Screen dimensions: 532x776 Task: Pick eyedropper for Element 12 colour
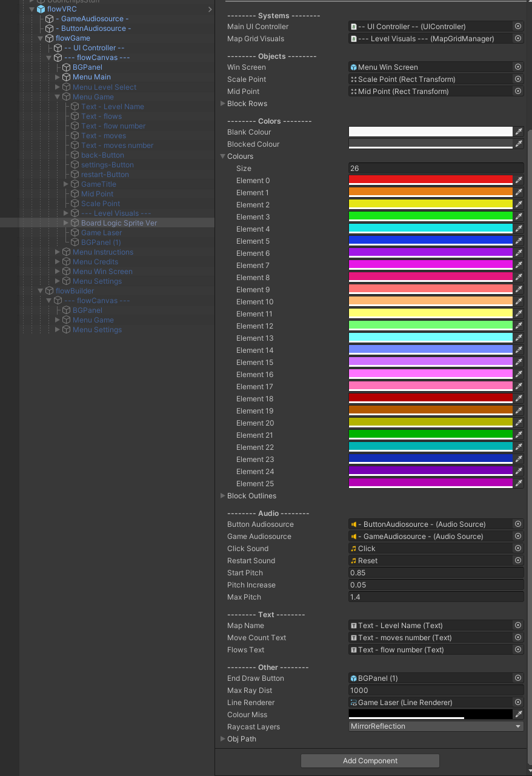pyautogui.click(x=519, y=326)
